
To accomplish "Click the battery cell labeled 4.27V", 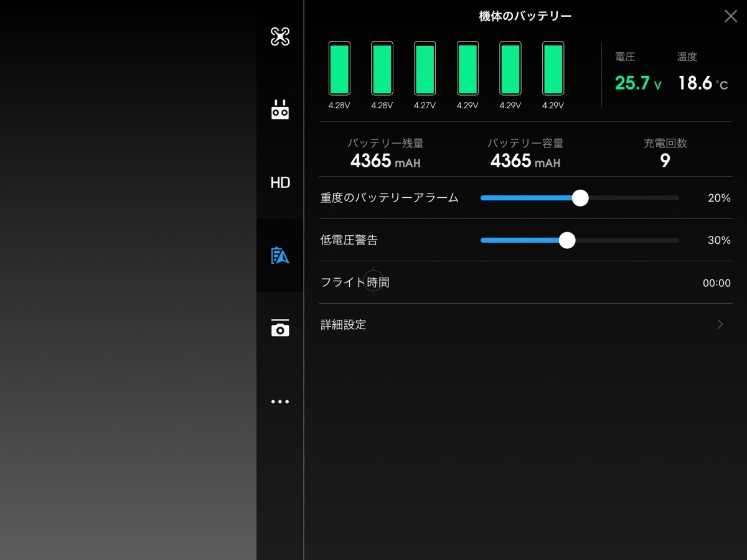I will (425, 68).
